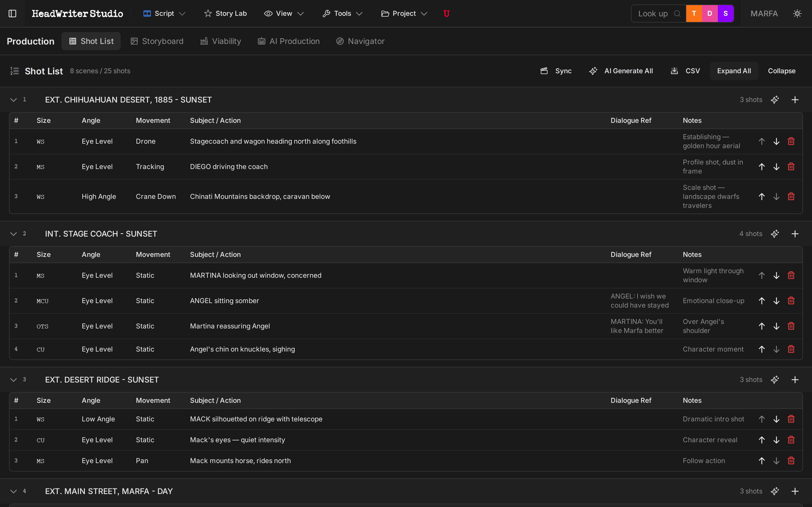
Task: Add shot to CHIHUAHUAN DESERT scene
Action: [x=795, y=100]
